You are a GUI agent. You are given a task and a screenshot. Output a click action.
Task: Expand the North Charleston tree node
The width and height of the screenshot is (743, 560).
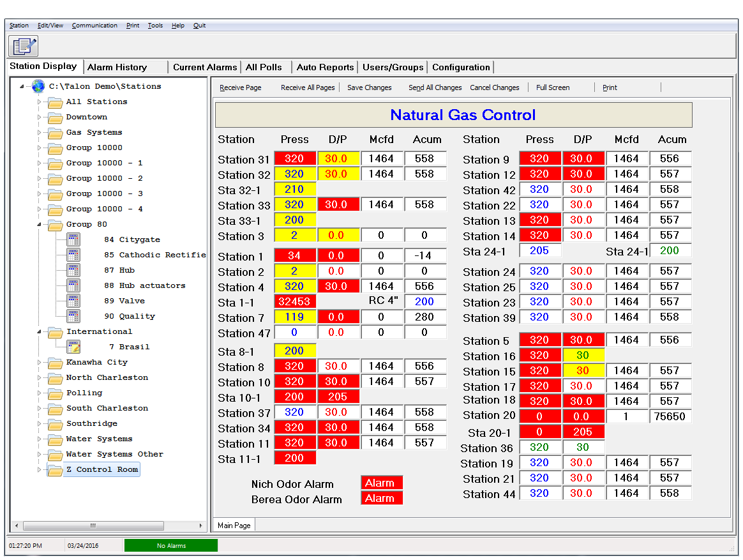[x=40, y=377]
